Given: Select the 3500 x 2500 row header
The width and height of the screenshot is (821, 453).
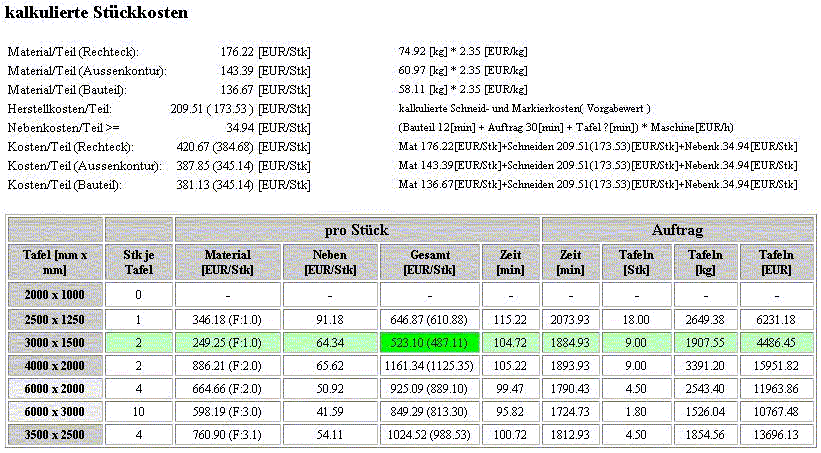Looking at the screenshot, I should coord(54,434).
